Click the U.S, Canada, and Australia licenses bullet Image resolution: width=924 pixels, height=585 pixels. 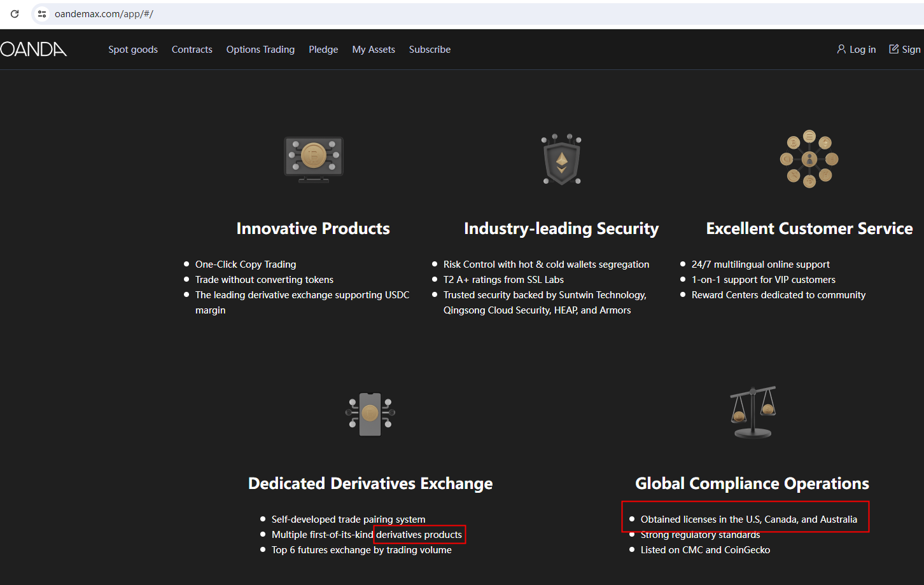pyautogui.click(x=749, y=520)
